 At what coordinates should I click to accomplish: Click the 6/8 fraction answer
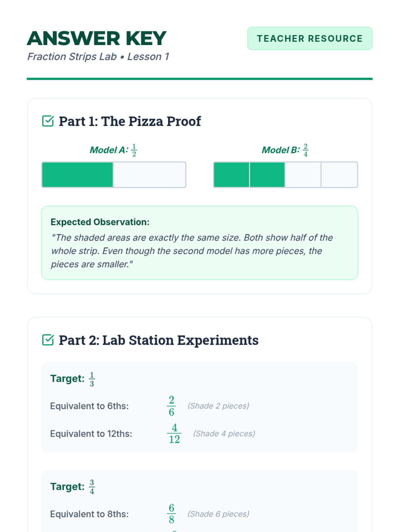click(171, 514)
